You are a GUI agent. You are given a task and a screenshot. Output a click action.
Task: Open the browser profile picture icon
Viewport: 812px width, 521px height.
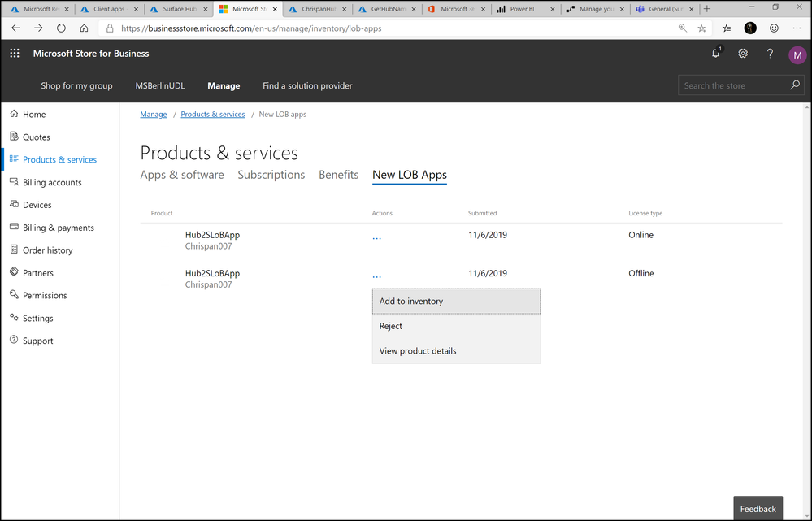750,28
